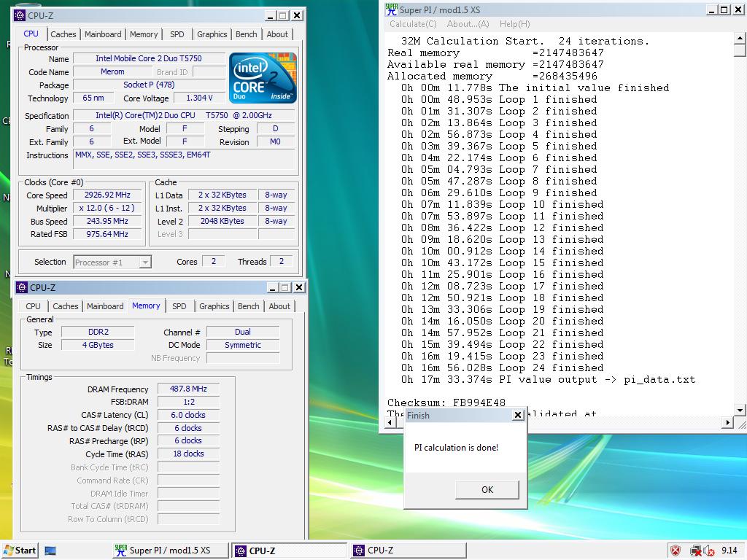Select Caches tab in top CPU-Z window
This screenshot has height=560, width=747.
coord(63,34)
